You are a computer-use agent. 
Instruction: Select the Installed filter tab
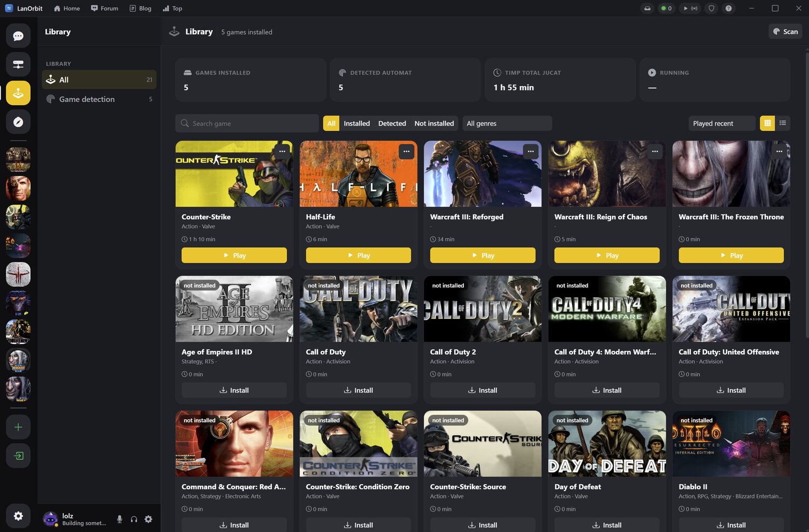click(x=356, y=123)
